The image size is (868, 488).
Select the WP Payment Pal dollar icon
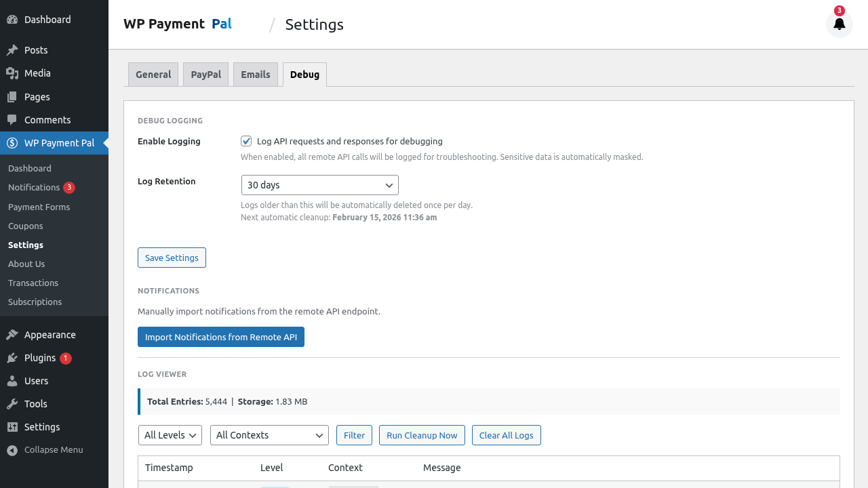(11, 142)
